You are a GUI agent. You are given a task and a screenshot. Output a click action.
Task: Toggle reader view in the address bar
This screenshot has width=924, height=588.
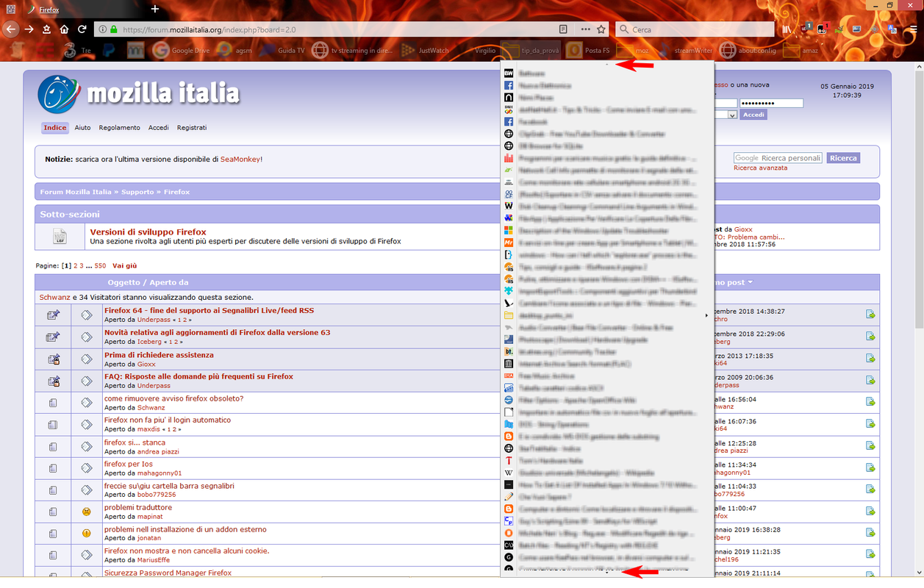pyautogui.click(x=564, y=29)
